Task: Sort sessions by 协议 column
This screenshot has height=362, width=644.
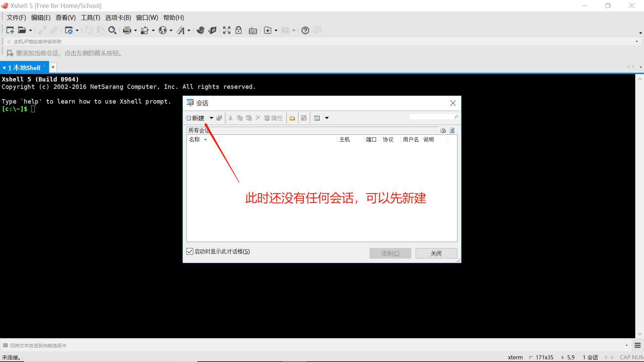Action: click(x=391, y=139)
